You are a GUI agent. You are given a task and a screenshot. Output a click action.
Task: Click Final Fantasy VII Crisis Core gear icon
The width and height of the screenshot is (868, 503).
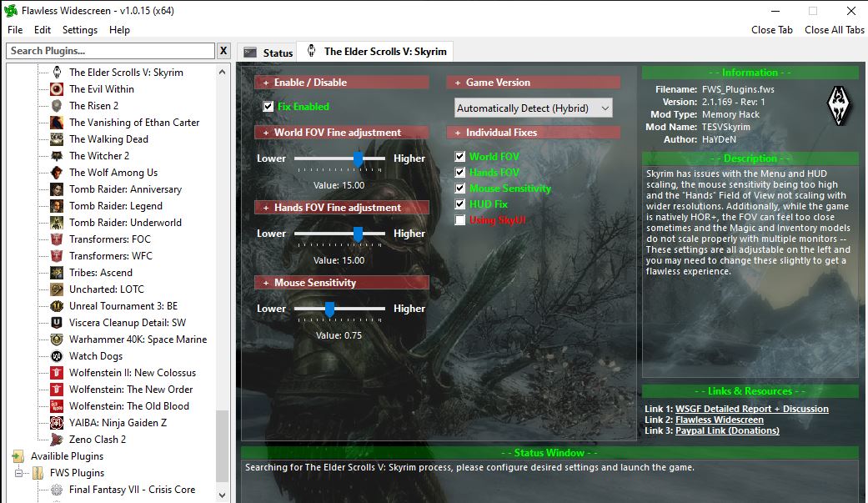click(57, 489)
